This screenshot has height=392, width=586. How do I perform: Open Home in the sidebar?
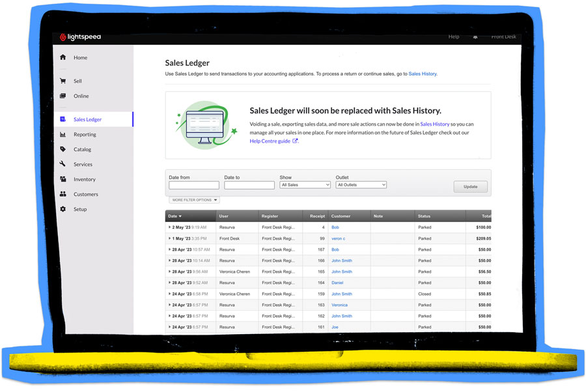pyautogui.click(x=80, y=57)
